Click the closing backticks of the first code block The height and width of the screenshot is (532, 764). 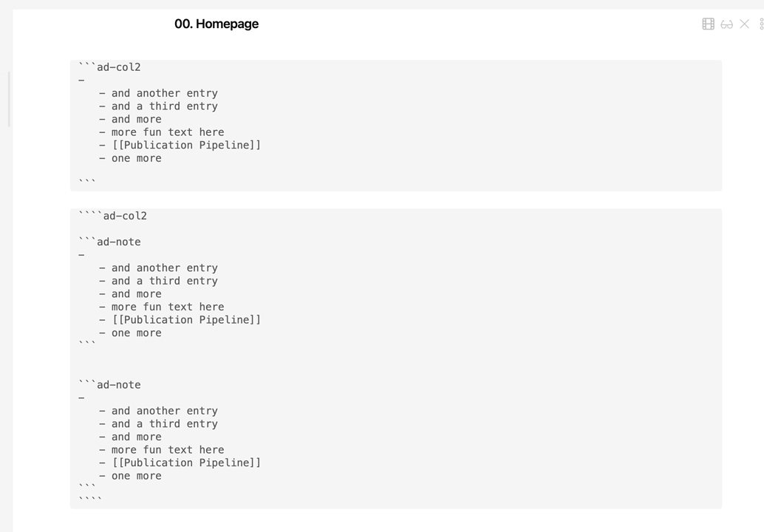pyautogui.click(x=85, y=180)
